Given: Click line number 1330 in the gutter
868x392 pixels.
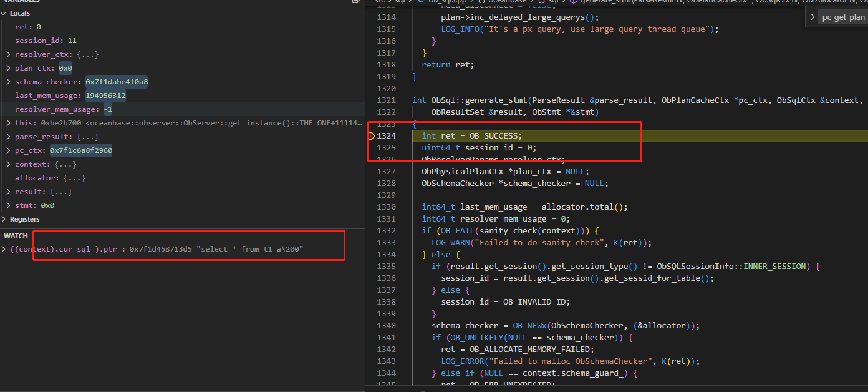Looking at the screenshot, I should pos(386,207).
